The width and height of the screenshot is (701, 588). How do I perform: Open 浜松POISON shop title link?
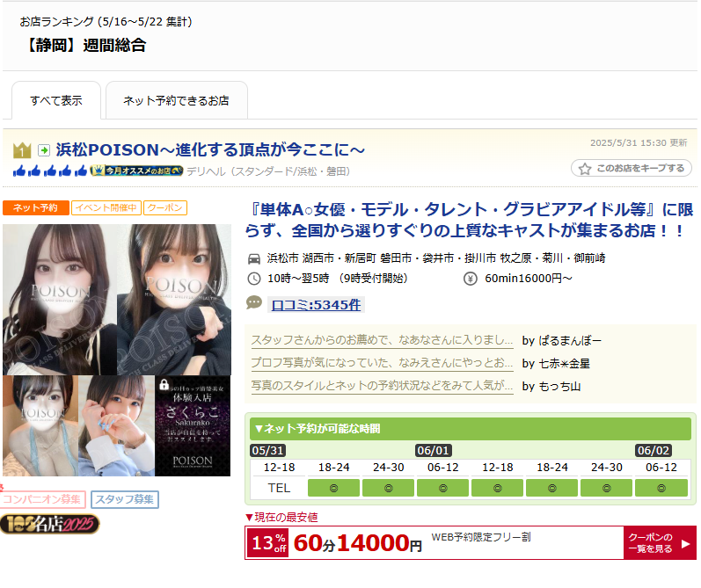210,149
